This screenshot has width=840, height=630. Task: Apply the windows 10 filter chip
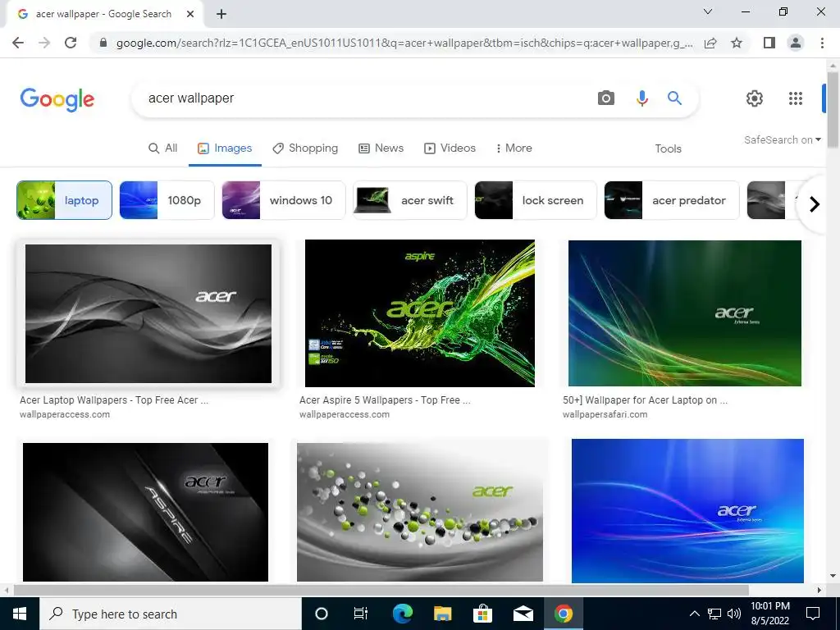pyautogui.click(x=283, y=200)
